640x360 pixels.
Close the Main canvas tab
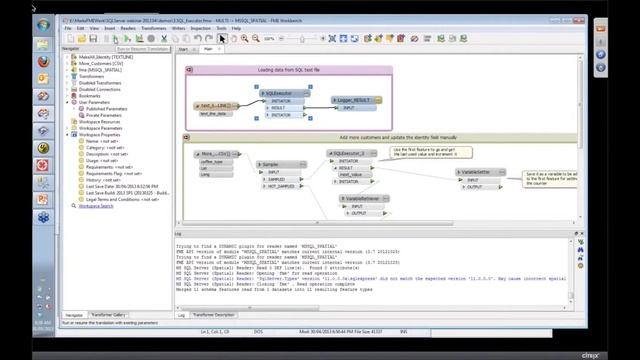[219, 49]
